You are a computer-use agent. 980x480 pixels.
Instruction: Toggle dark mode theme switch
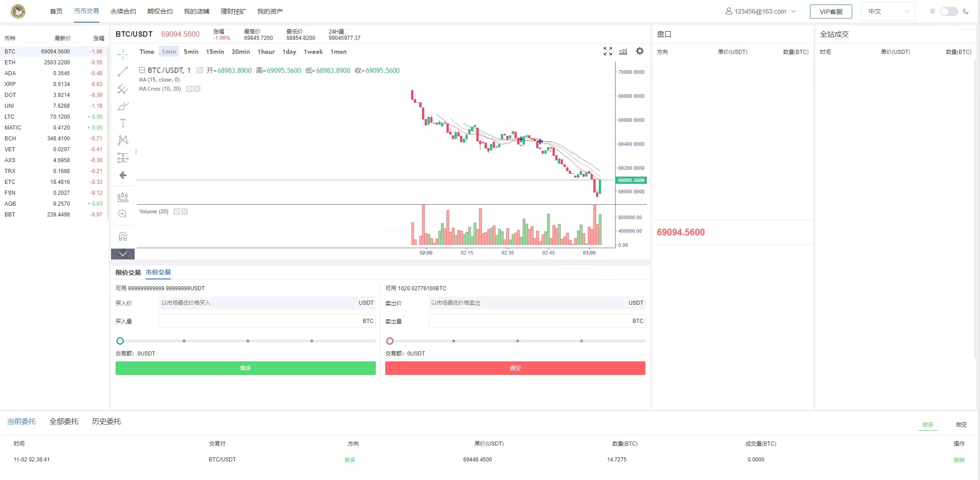[949, 11]
